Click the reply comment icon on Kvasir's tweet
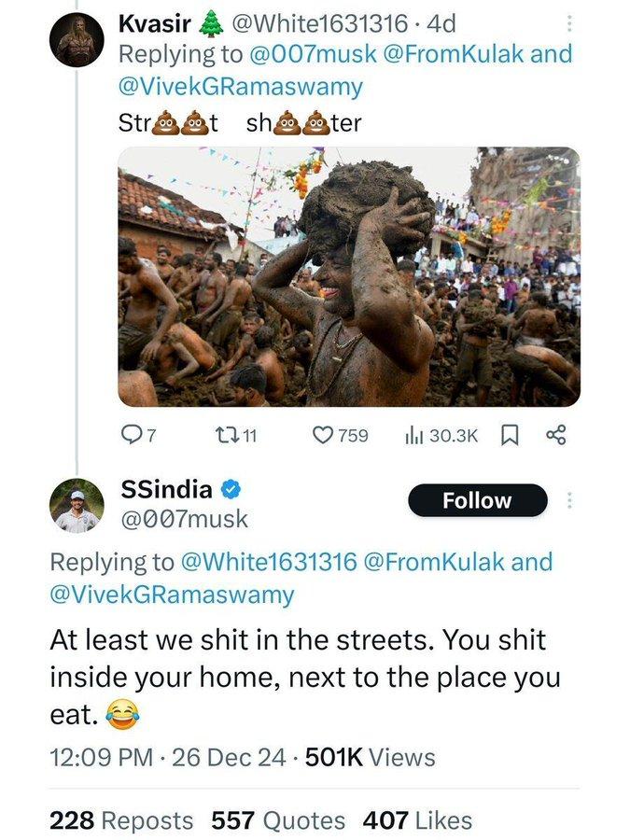Image resolution: width=630 pixels, height=840 pixels. [x=130, y=435]
